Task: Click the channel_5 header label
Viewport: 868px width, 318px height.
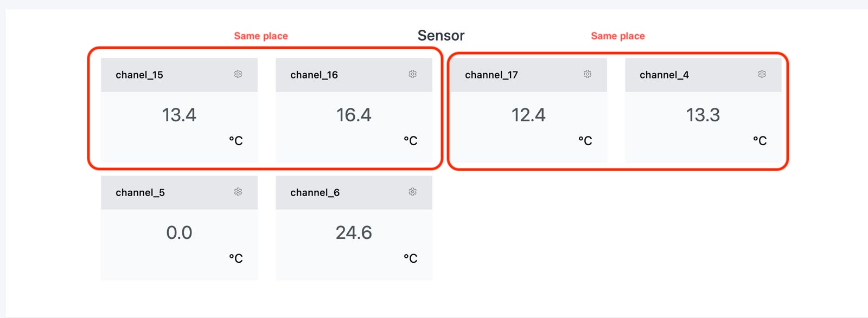Action: [x=140, y=192]
